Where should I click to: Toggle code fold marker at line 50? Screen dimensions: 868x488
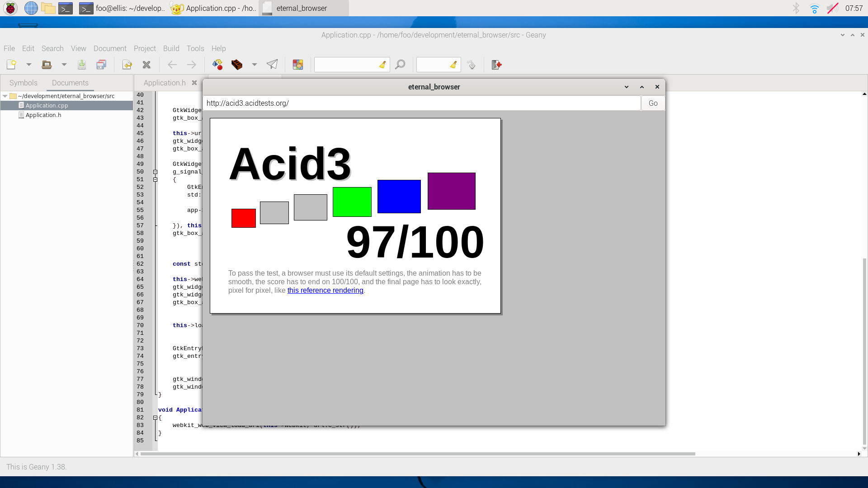pyautogui.click(x=155, y=172)
